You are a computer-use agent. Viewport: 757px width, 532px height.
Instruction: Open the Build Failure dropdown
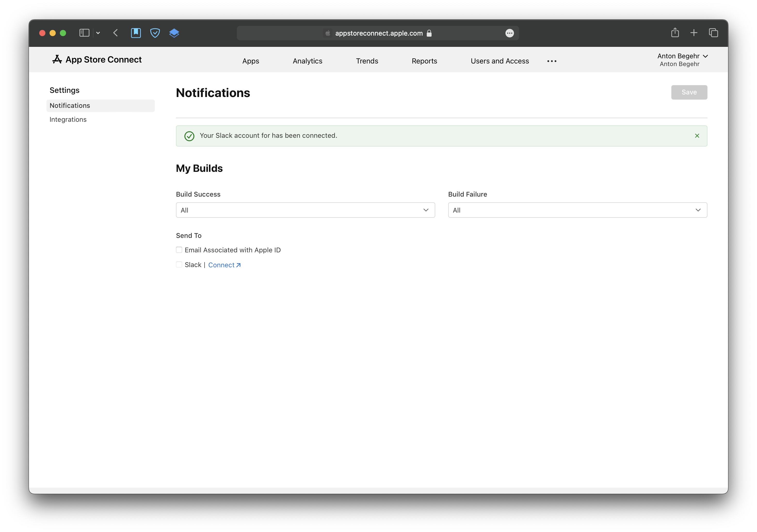pos(577,210)
